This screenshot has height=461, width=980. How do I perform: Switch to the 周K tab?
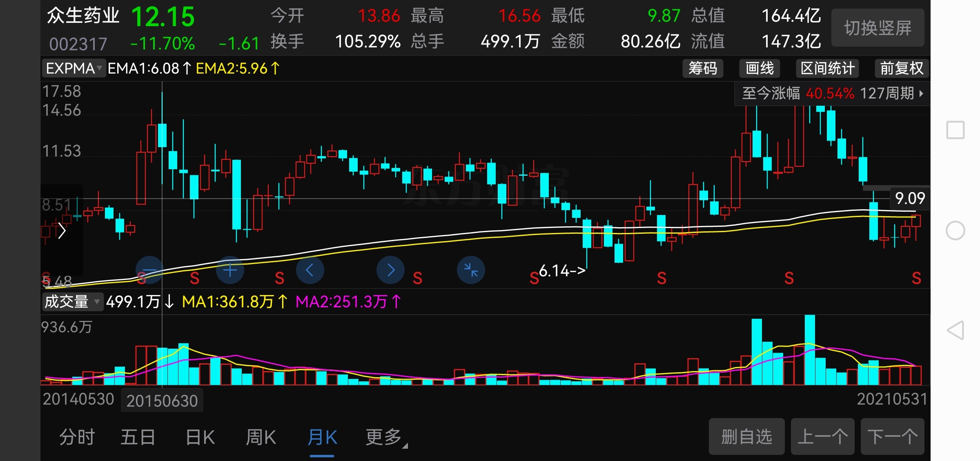[x=261, y=437]
